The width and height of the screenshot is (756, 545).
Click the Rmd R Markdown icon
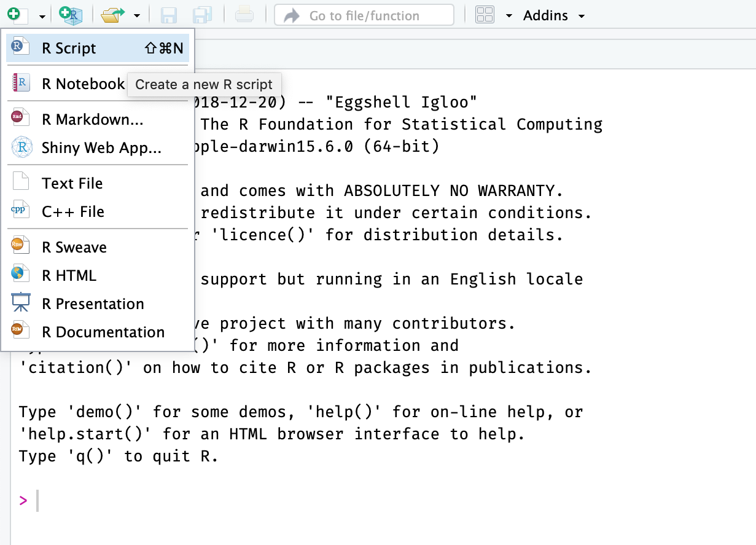tap(21, 118)
